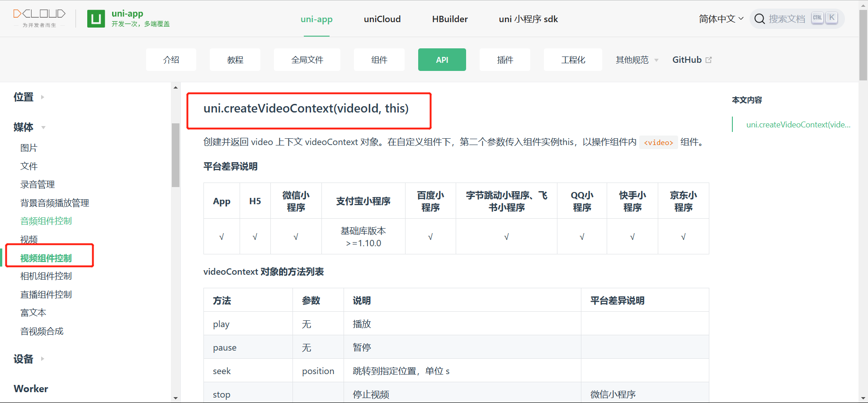Click the 微信小程序 platform note cell

point(645,393)
